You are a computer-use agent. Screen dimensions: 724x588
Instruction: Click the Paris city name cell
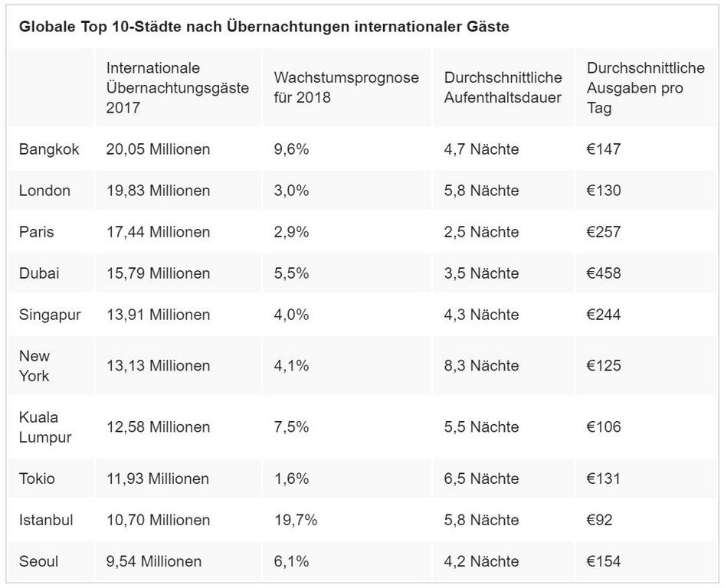pos(37,232)
